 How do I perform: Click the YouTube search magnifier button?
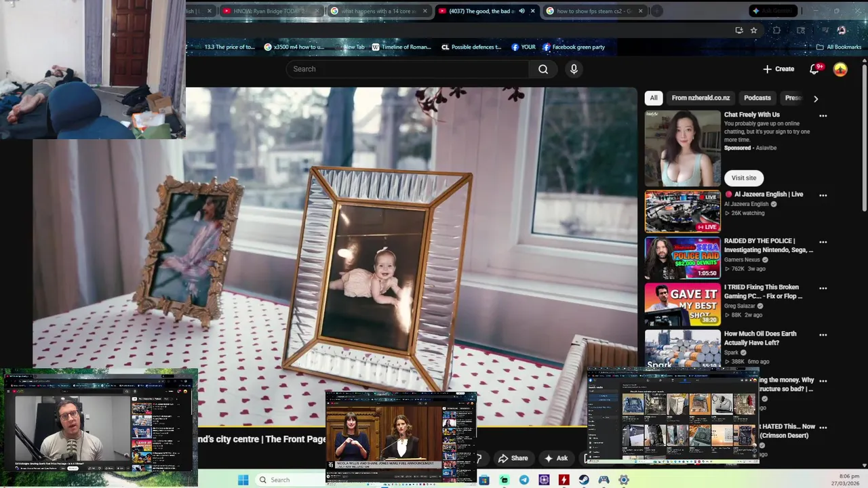[543, 69]
